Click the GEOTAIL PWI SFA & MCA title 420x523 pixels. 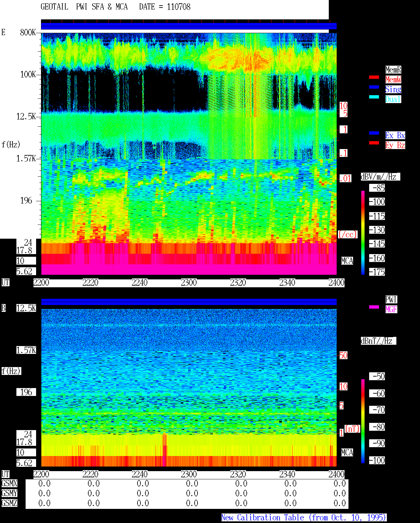pos(84,7)
